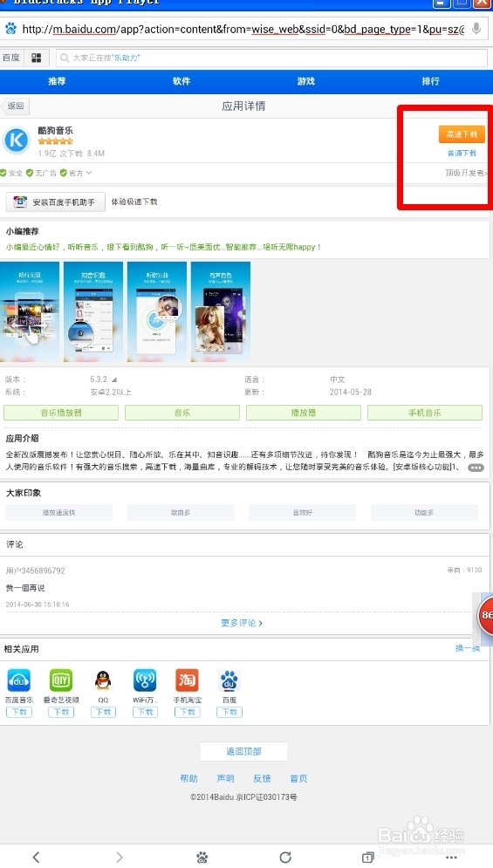Open the grid menu icon beside 百度
Image resolution: width=493 pixels, height=868 pixels.
(37, 58)
